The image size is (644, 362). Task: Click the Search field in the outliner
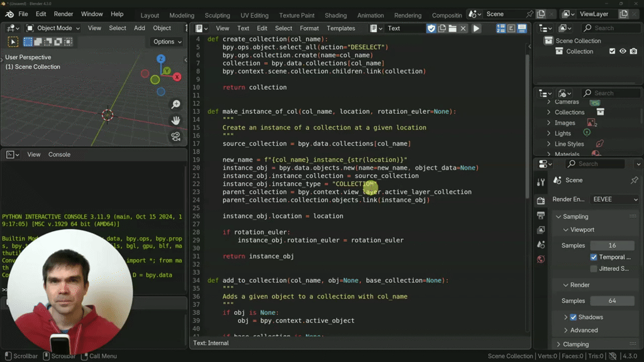coord(609,28)
